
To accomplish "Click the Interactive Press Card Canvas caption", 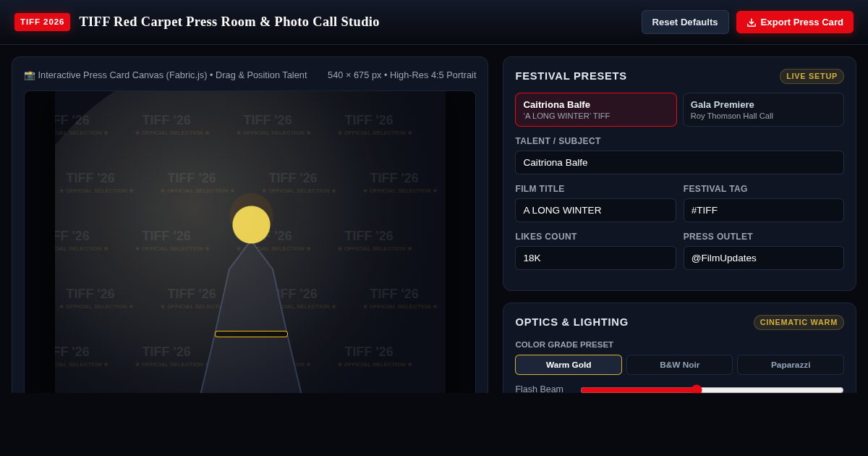I will pyautogui.click(x=166, y=75).
